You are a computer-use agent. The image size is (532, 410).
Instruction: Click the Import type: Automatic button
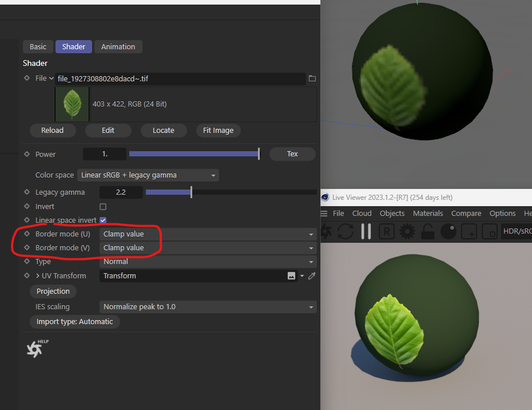[74, 322]
